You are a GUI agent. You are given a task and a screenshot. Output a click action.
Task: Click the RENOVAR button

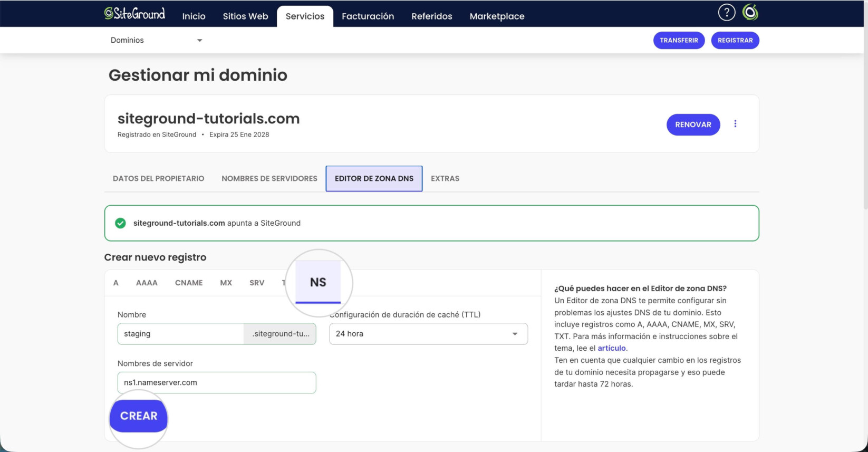[693, 124]
